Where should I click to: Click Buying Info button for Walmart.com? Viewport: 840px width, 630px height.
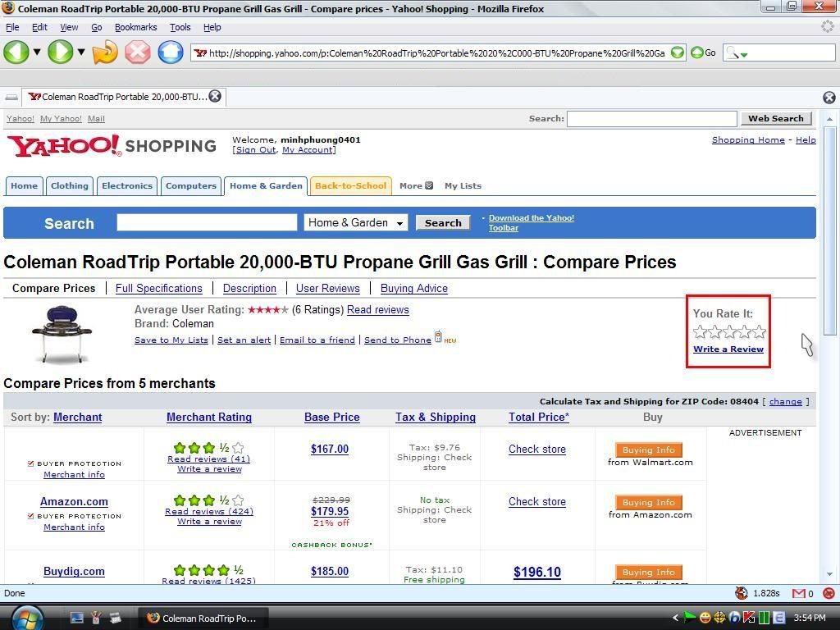[648, 450]
